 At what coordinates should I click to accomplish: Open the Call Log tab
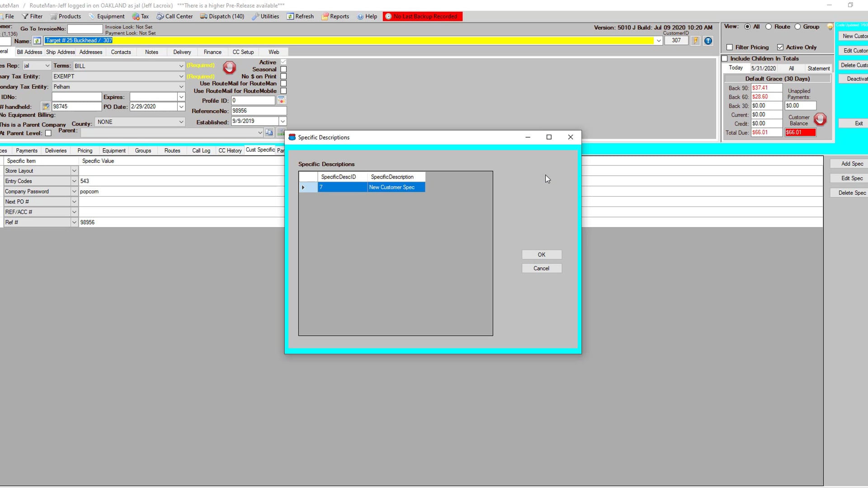click(x=201, y=150)
